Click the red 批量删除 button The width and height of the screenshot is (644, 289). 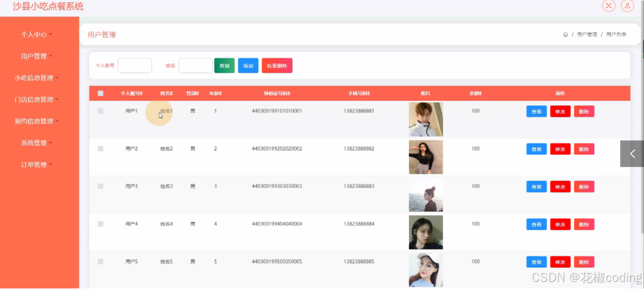[277, 66]
